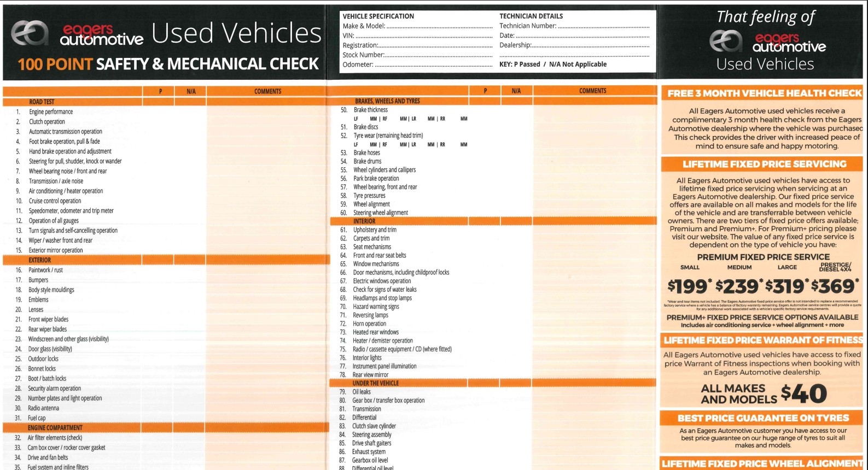Select the ROAD TEST section header
This screenshot has width=868, height=470.
click(42, 102)
